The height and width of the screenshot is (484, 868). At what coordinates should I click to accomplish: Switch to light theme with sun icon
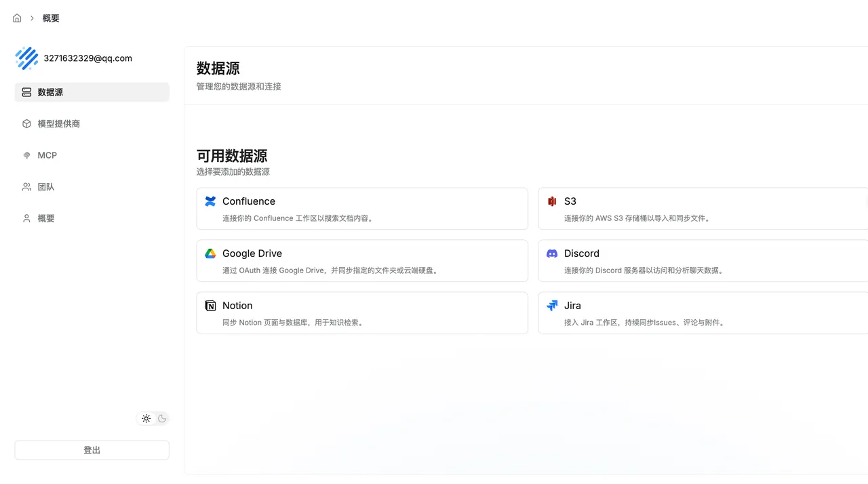point(146,418)
